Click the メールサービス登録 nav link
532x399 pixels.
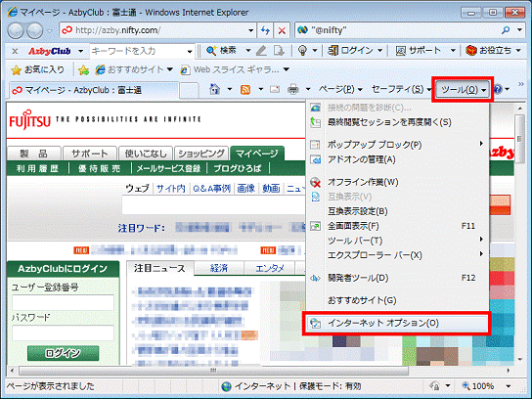[168, 168]
